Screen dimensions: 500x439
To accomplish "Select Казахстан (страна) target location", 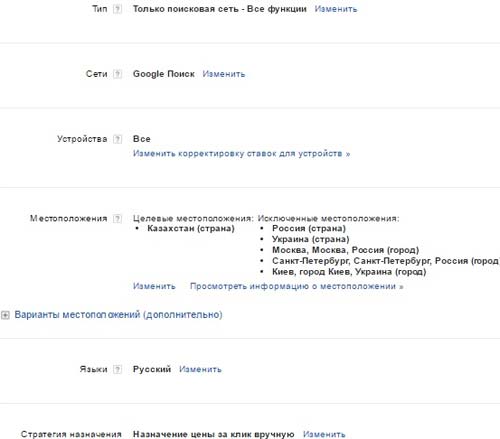I will click(x=191, y=228).
